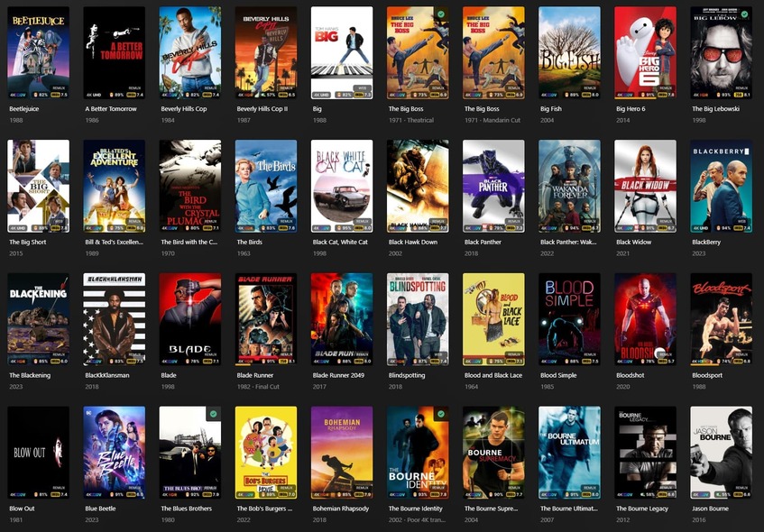Select the Blade poster

click(190, 319)
